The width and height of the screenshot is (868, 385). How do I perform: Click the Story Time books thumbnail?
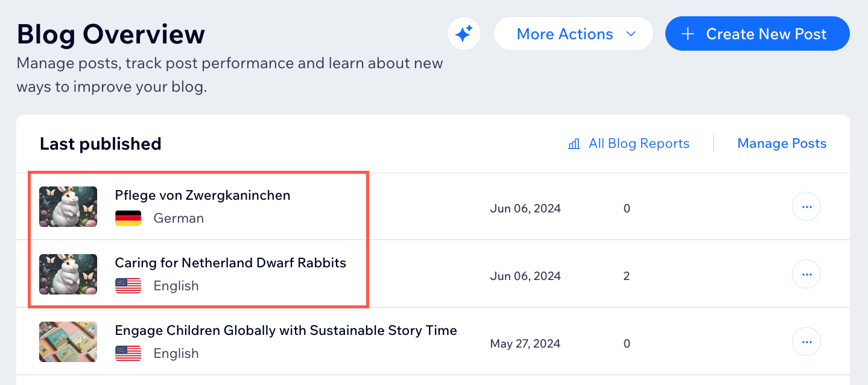tap(68, 342)
